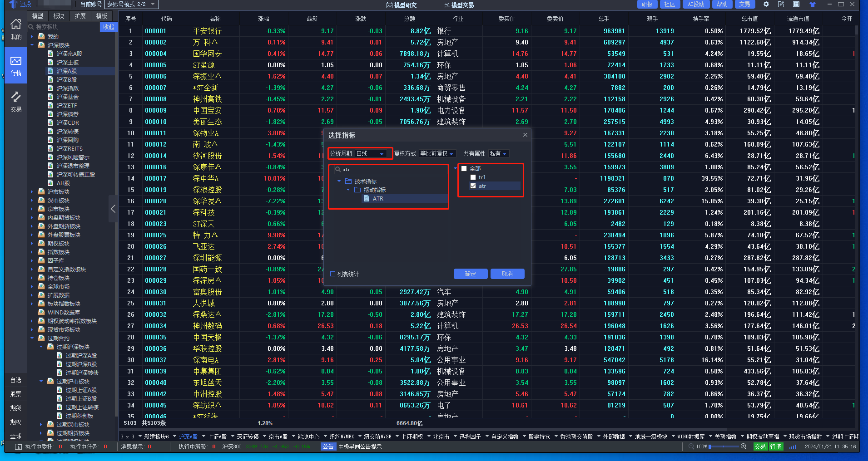Viewport: 868px width, 461px height.
Task: Open the 多账号模式 2/2 account dropdown
Action: tap(131, 4)
